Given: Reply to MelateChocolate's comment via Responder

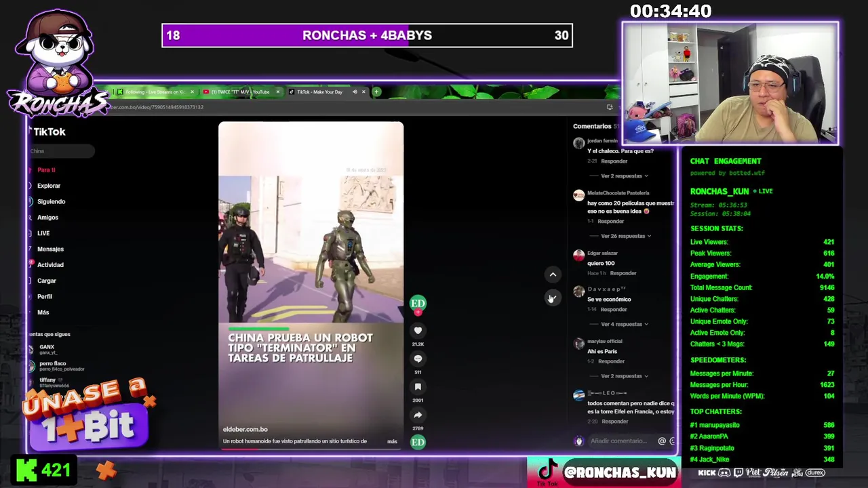Looking at the screenshot, I should point(610,221).
